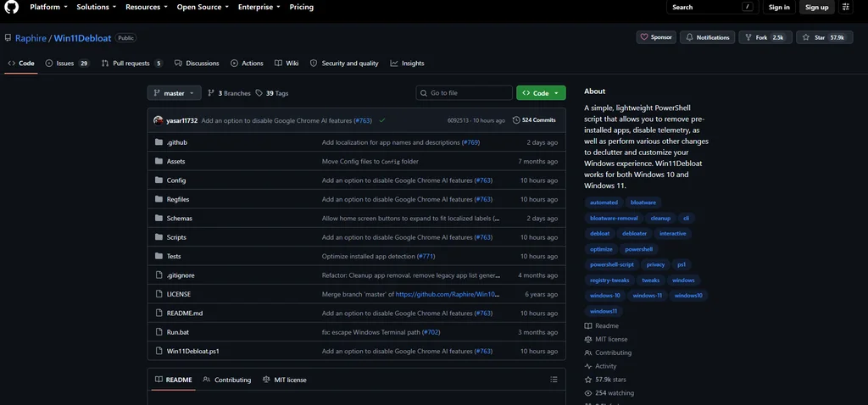Switch to the Pull requests tab
The width and height of the screenshot is (868, 405).
131,63
